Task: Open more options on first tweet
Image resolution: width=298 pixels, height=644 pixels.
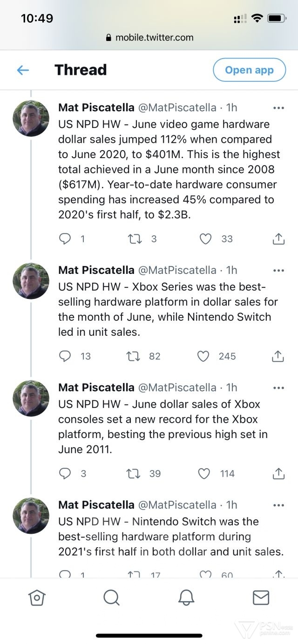Action: pyautogui.click(x=278, y=108)
